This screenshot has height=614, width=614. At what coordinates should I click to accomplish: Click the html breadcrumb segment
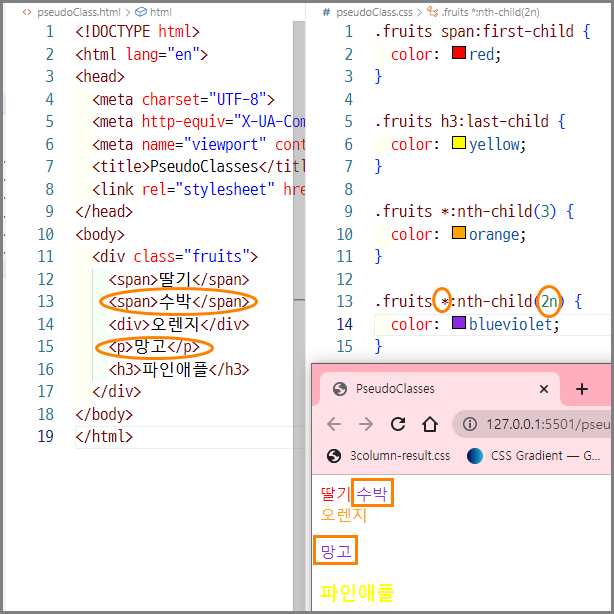161,12
